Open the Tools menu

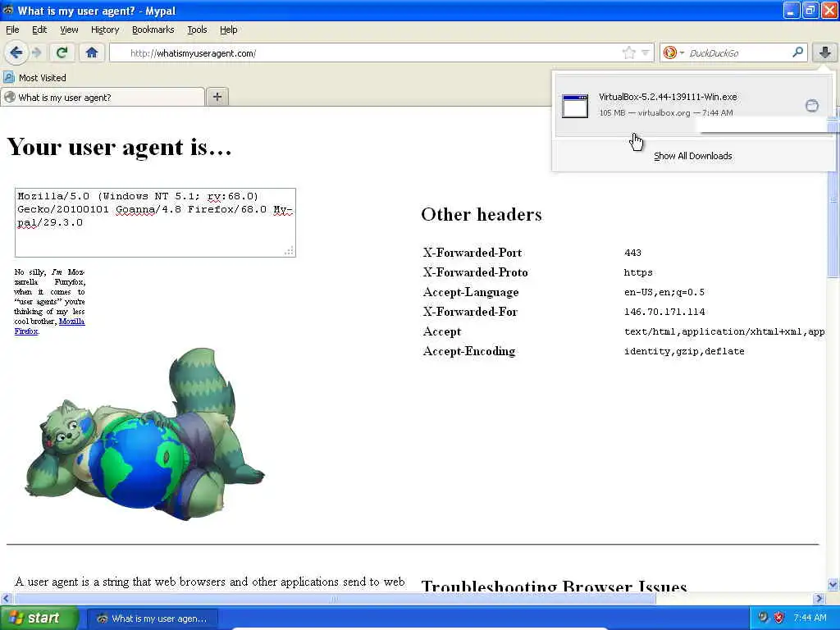(197, 30)
